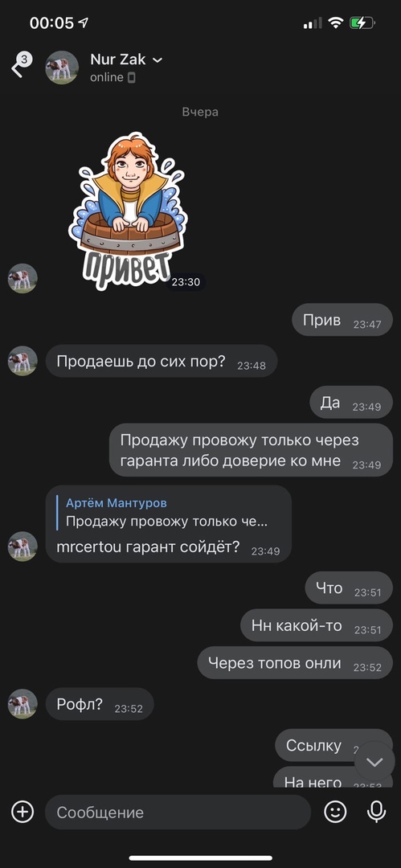
Task: Tap the "Через топов онли" message
Action: pos(295,662)
